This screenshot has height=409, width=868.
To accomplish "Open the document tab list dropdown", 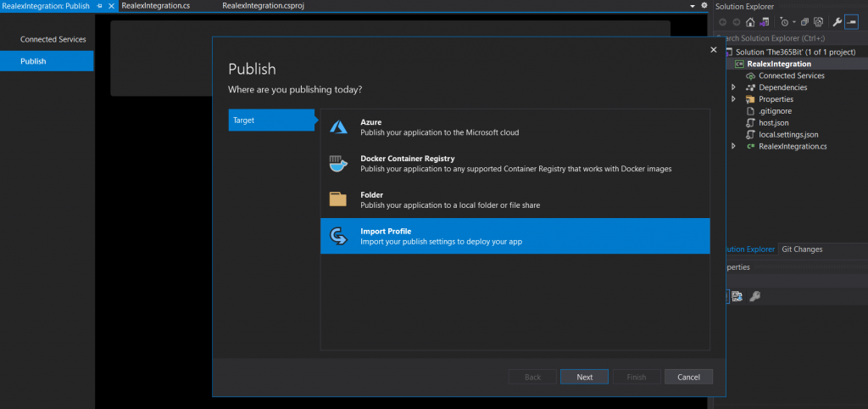I will click(x=693, y=6).
